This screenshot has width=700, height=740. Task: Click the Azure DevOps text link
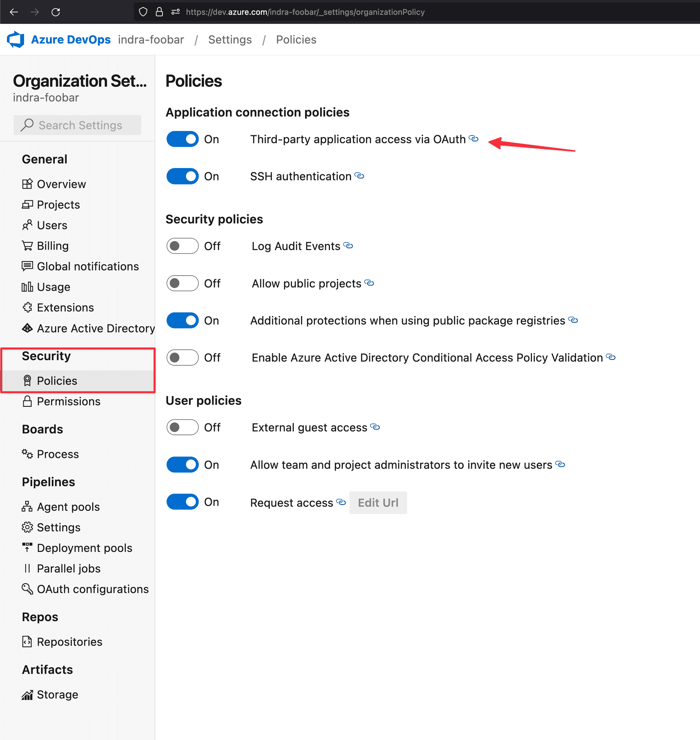[71, 39]
